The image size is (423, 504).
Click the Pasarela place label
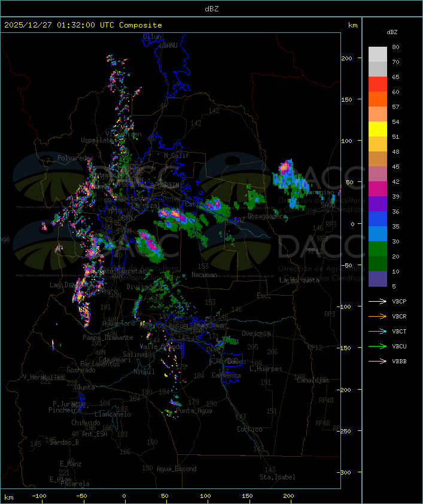click(75, 484)
